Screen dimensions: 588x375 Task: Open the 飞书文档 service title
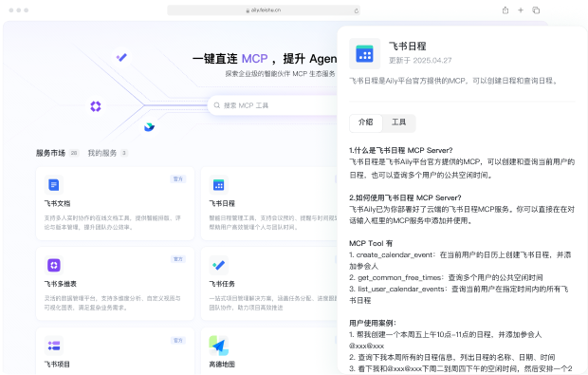click(x=57, y=203)
